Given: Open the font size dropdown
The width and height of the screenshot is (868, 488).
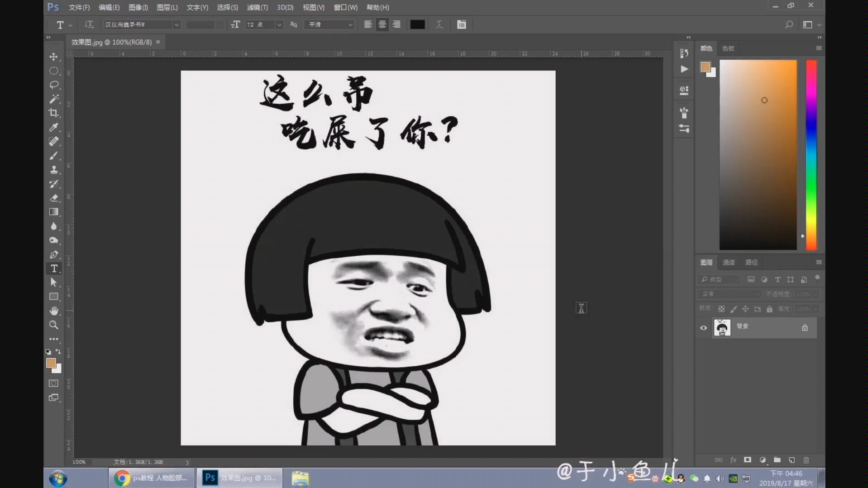Looking at the screenshot, I should tap(279, 24).
